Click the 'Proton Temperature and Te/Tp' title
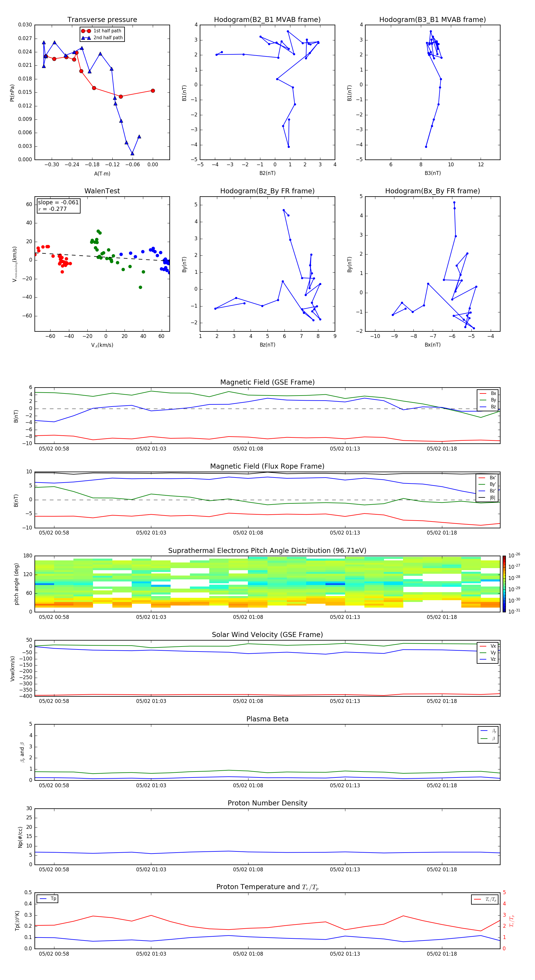The height and width of the screenshot is (980, 535). point(267,887)
